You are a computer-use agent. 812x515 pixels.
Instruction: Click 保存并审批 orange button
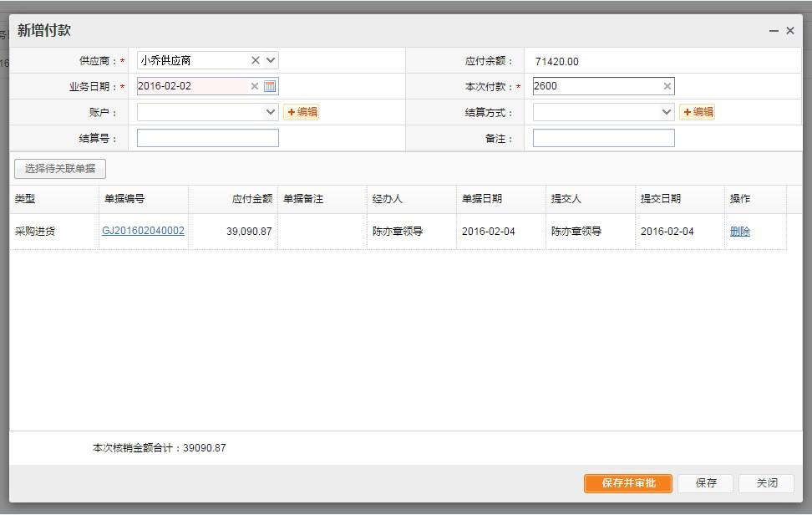pyautogui.click(x=628, y=483)
